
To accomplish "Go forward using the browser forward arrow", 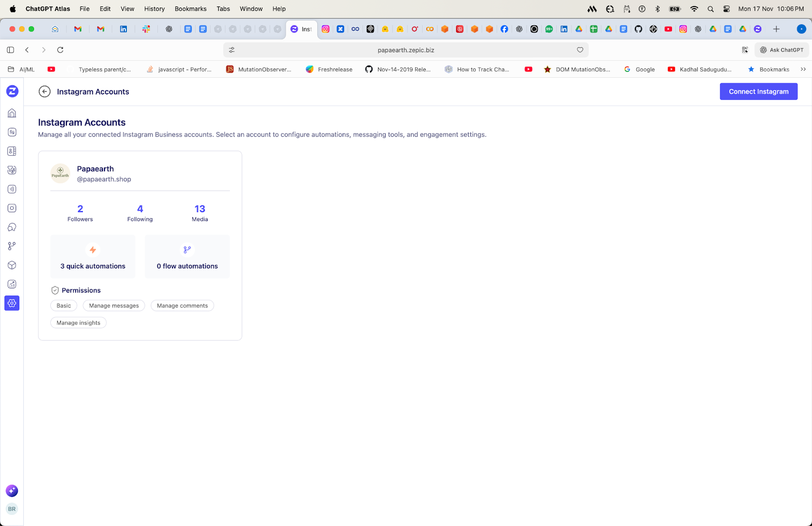I will point(44,50).
